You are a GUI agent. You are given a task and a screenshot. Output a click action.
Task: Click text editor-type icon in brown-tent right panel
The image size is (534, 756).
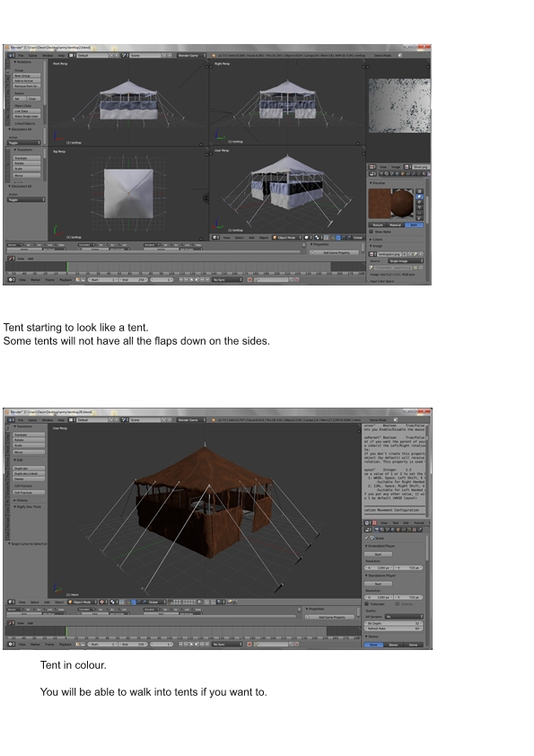pyautogui.click(x=367, y=523)
